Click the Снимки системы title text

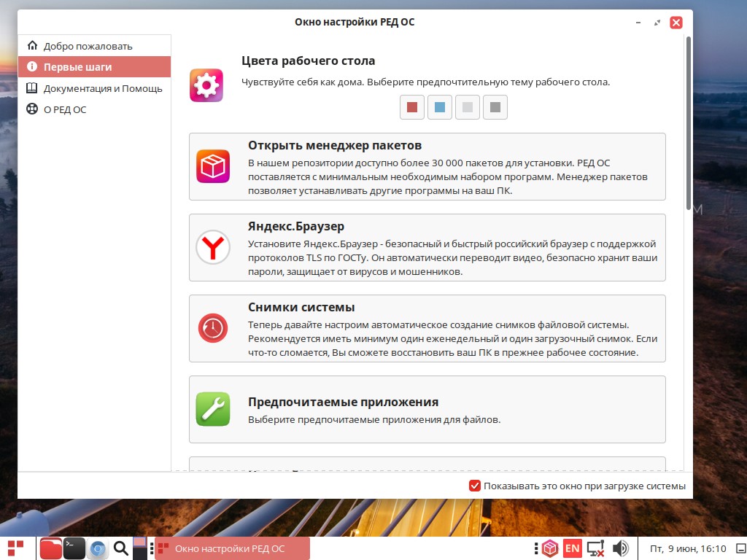[301, 307]
